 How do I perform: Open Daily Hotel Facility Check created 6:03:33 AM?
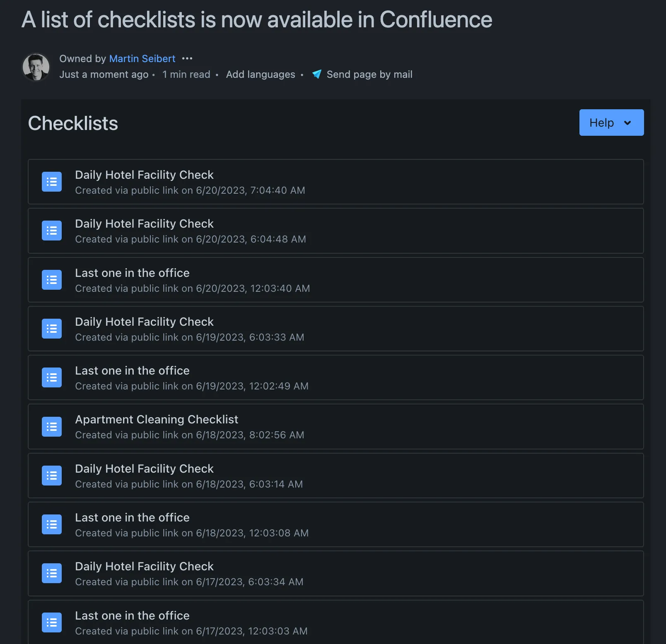tap(144, 322)
